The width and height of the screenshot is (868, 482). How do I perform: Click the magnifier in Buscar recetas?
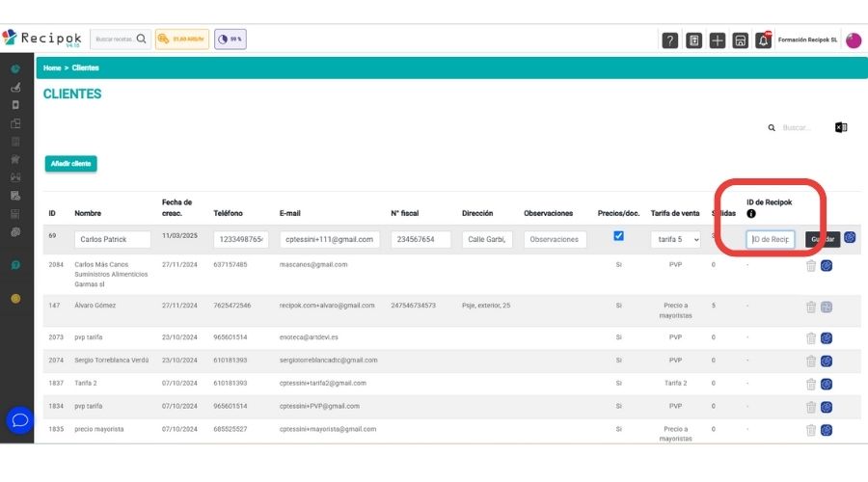click(141, 39)
